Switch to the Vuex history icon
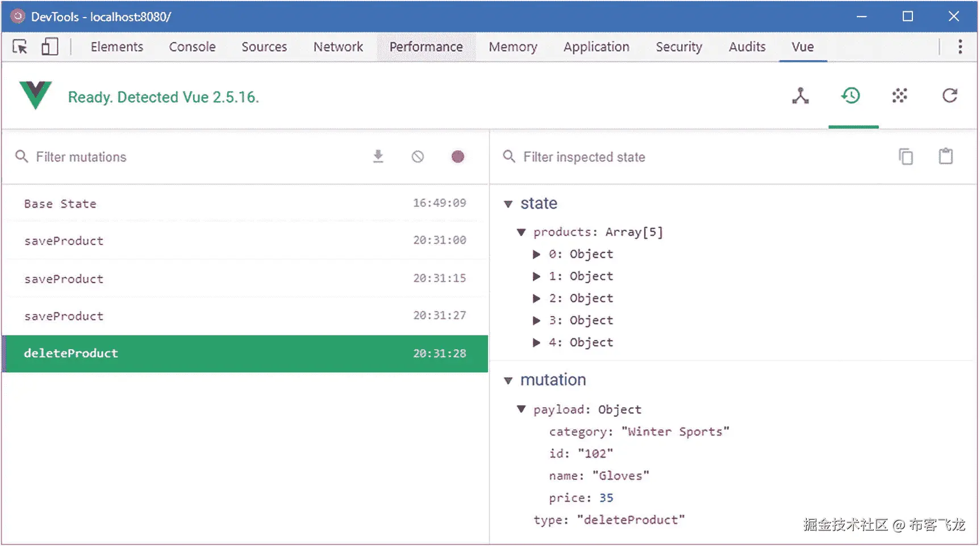 (x=850, y=96)
